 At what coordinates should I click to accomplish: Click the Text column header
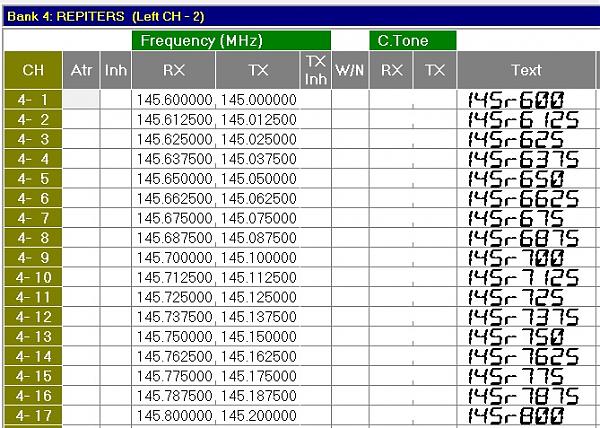pyautogui.click(x=526, y=70)
